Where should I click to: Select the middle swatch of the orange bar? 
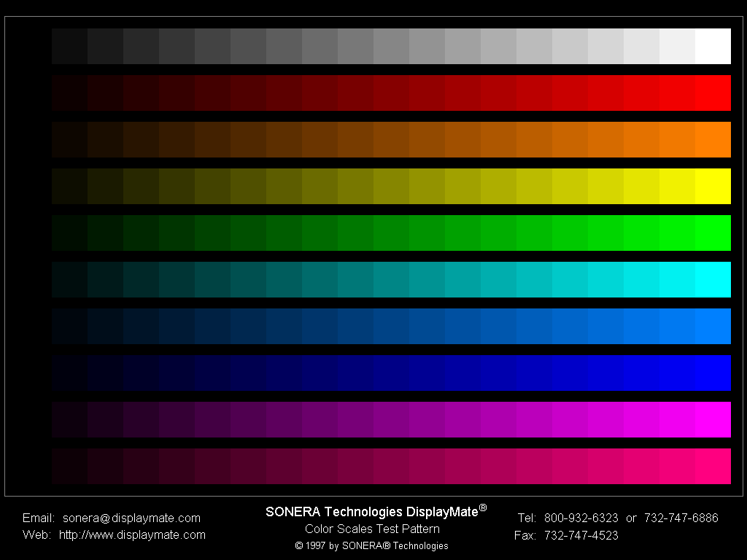click(390, 139)
